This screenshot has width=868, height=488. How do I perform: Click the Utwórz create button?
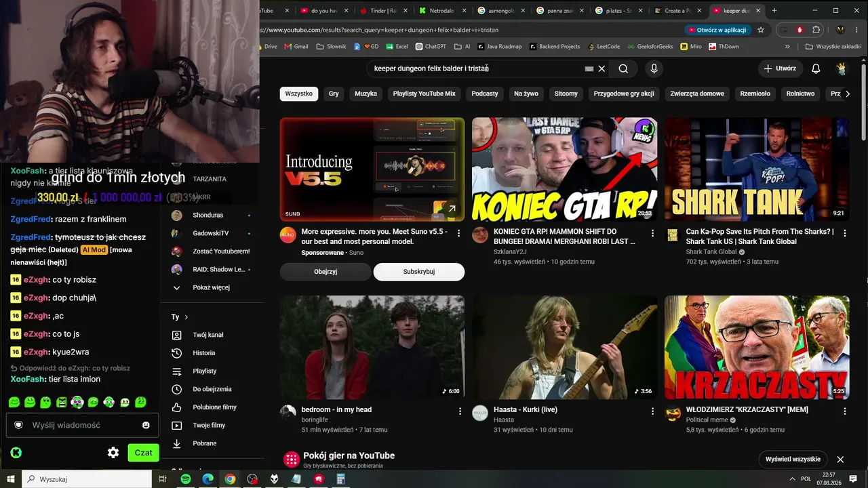pos(780,68)
